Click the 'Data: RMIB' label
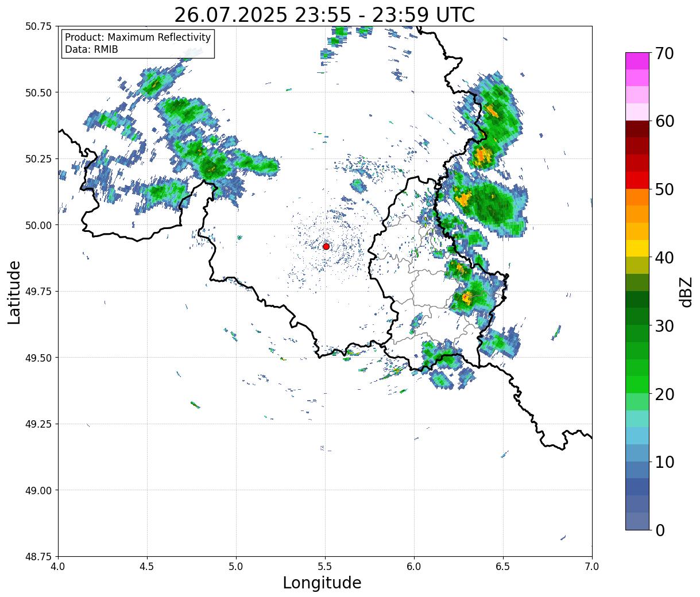700x597 pixels. pyautogui.click(x=91, y=49)
